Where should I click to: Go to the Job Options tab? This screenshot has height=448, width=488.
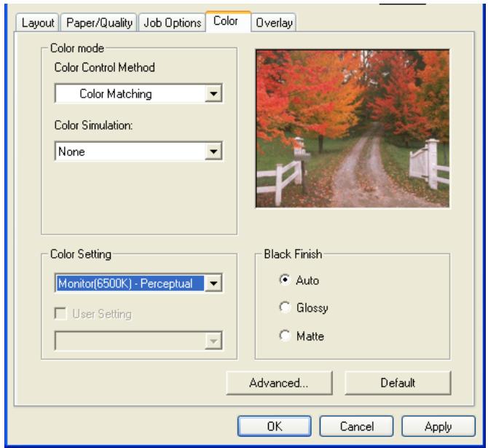tap(170, 23)
